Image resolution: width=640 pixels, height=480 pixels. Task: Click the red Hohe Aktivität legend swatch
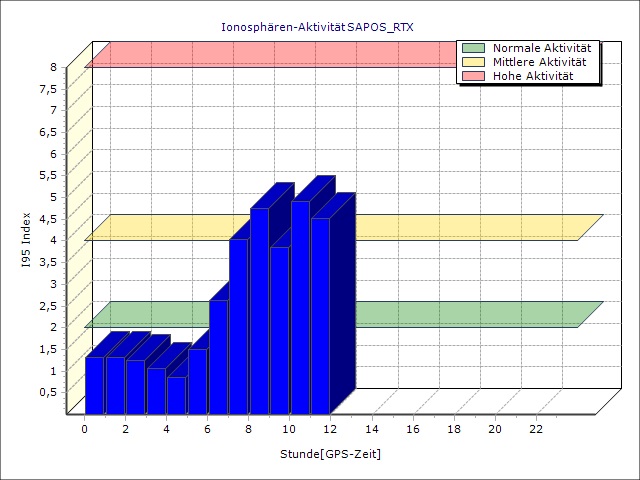pyautogui.click(x=473, y=76)
